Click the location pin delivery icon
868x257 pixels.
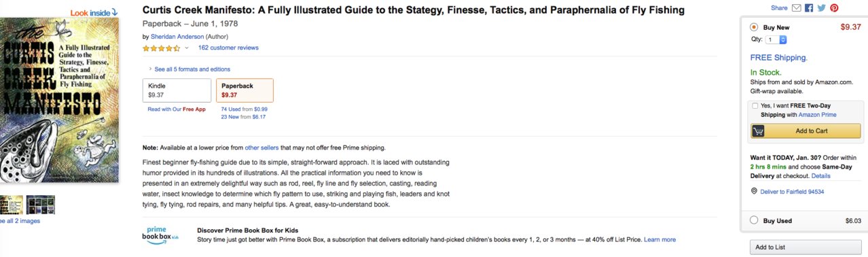pos(754,192)
